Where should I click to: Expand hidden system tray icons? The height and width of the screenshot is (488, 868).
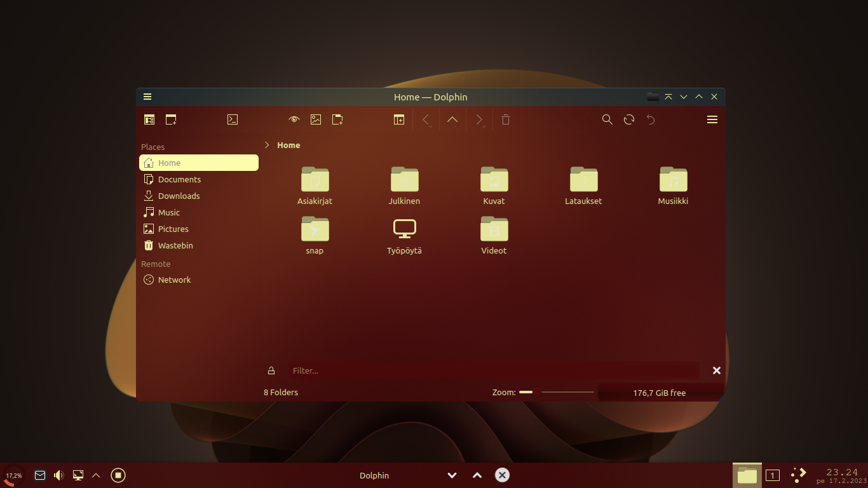pyautogui.click(x=96, y=475)
